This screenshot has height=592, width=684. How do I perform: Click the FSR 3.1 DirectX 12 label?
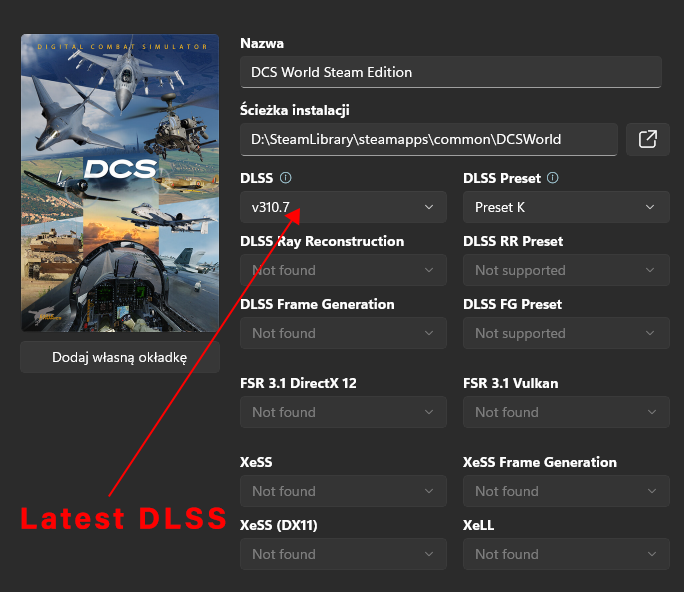point(298,383)
